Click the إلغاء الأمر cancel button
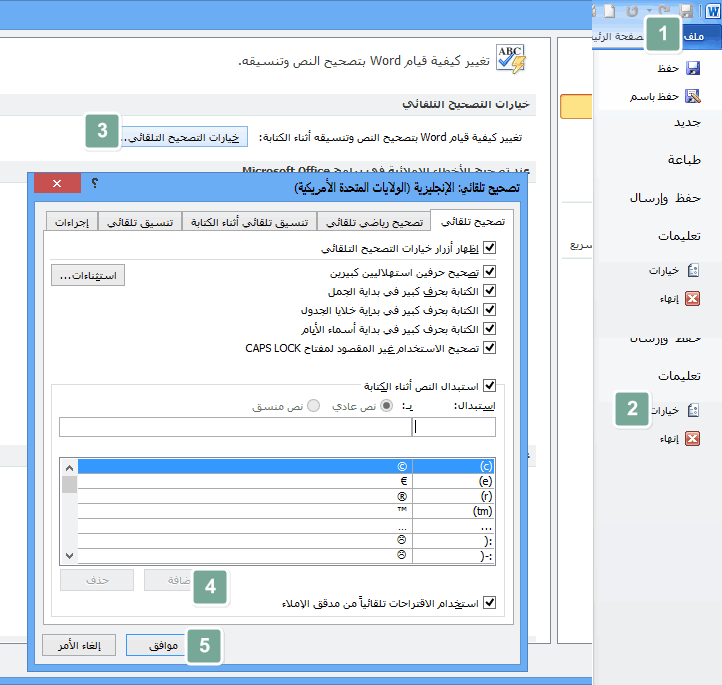 [x=79, y=645]
